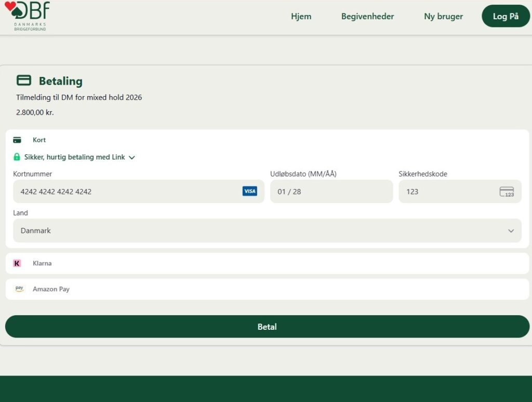Image resolution: width=532 pixels, height=402 pixels.
Task: Open Begivenheder in the top menu
Action: tap(367, 16)
